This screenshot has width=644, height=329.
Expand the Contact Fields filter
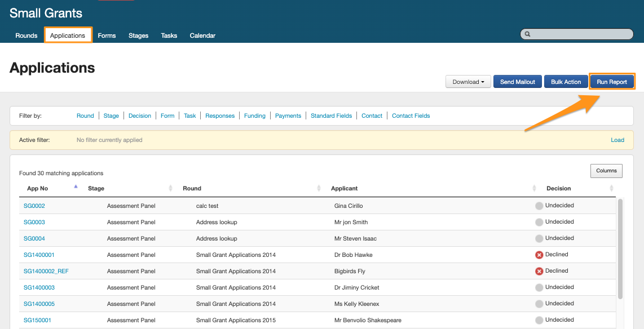411,115
